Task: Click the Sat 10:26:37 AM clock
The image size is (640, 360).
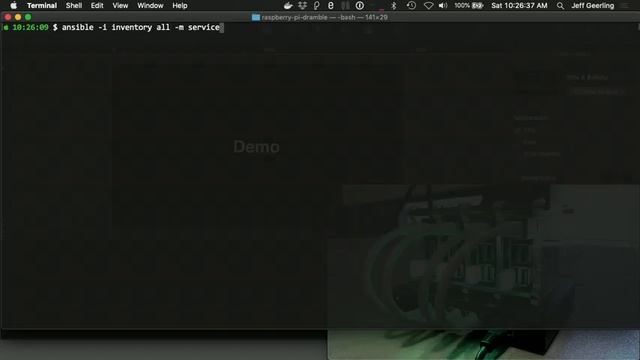Action: (x=519, y=6)
